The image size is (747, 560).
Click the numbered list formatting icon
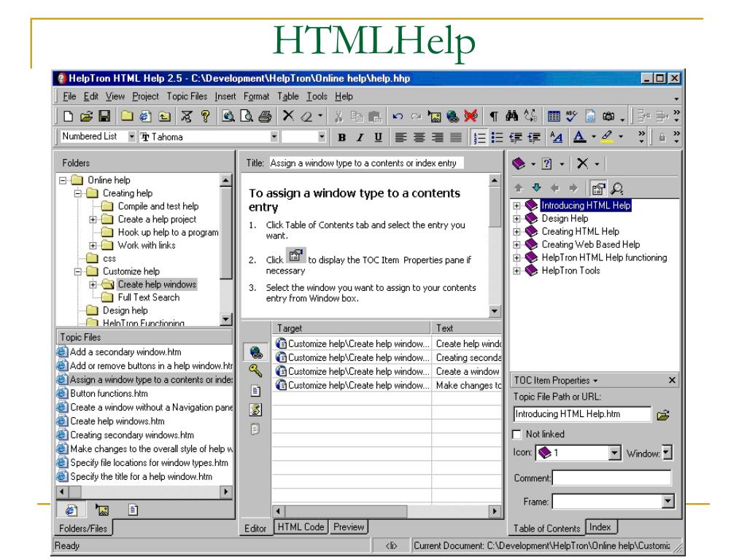pyautogui.click(x=479, y=138)
